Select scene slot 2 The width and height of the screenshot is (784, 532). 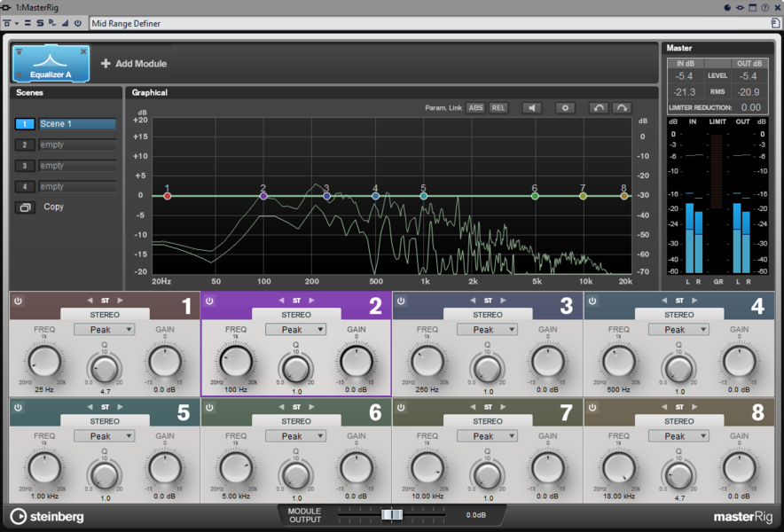pos(25,145)
